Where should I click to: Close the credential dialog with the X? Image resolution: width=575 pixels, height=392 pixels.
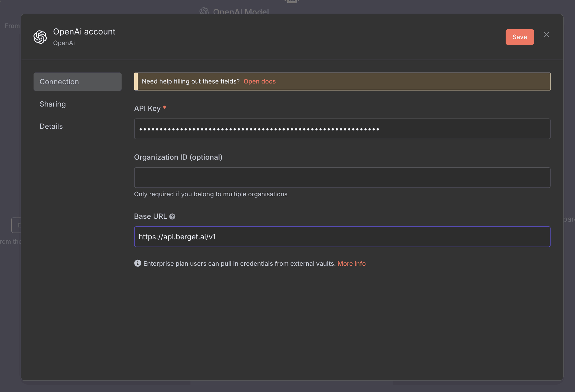tap(546, 35)
